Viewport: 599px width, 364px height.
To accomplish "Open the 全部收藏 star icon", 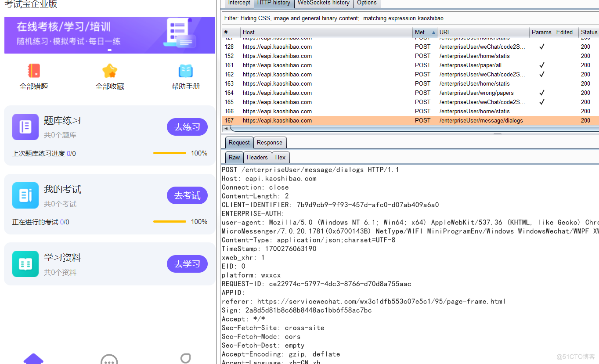I will click(109, 71).
